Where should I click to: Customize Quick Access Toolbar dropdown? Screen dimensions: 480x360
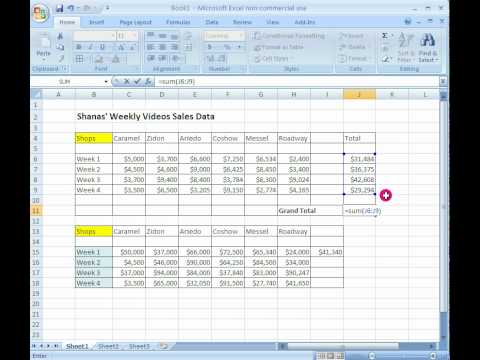tap(107, 8)
